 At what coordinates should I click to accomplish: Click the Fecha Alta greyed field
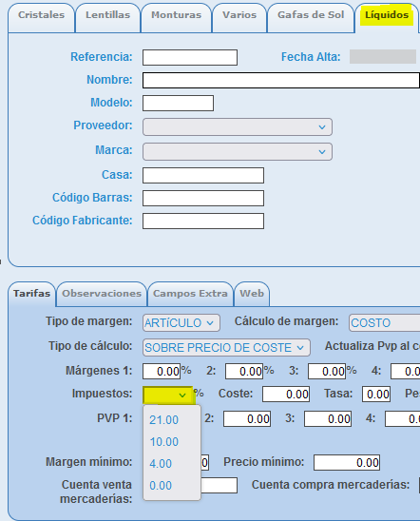(383, 56)
